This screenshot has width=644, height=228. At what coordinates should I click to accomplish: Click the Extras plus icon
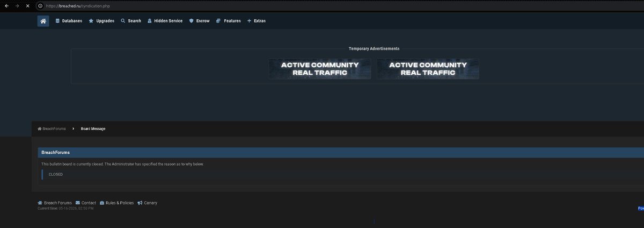point(249,21)
